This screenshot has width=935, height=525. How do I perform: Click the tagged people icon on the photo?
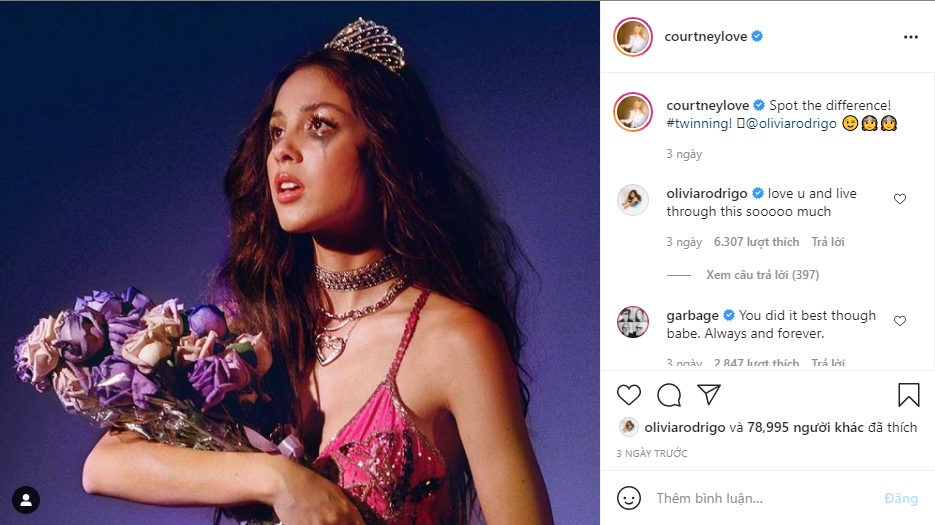(26, 499)
